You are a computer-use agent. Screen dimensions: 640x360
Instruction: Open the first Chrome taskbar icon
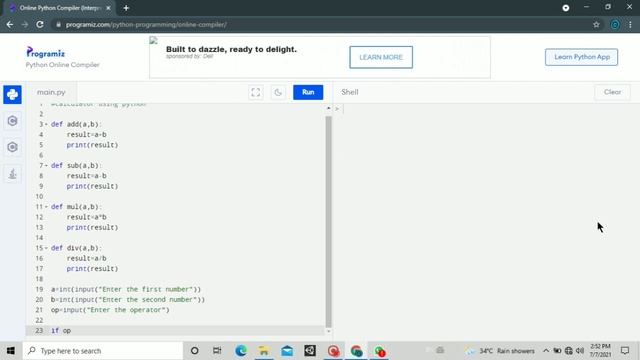(x=356, y=351)
